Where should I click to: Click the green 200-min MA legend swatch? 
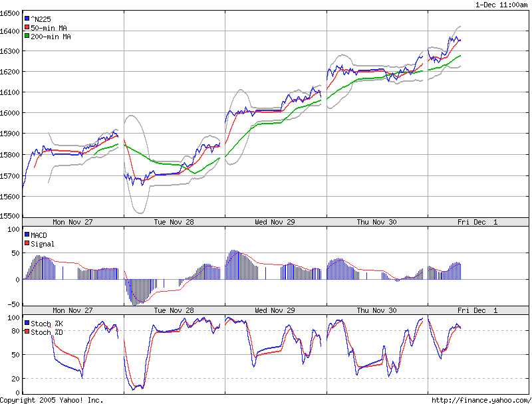coord(27,36)
